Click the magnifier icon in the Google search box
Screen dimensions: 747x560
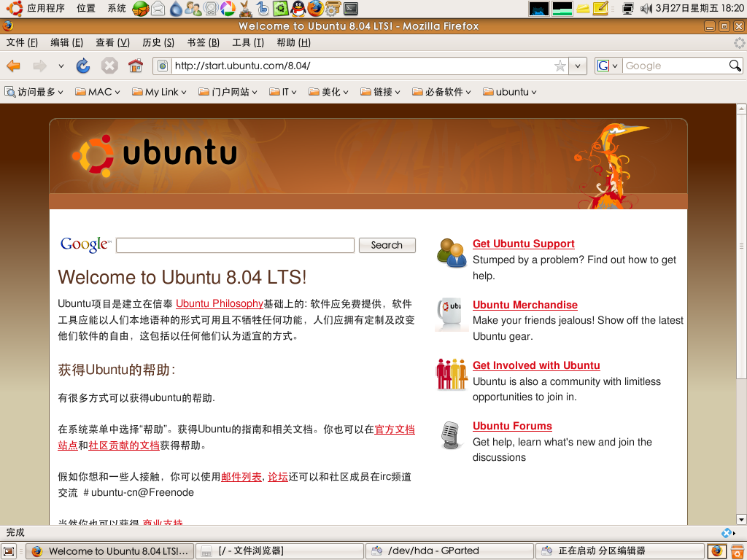coord(735,65)
